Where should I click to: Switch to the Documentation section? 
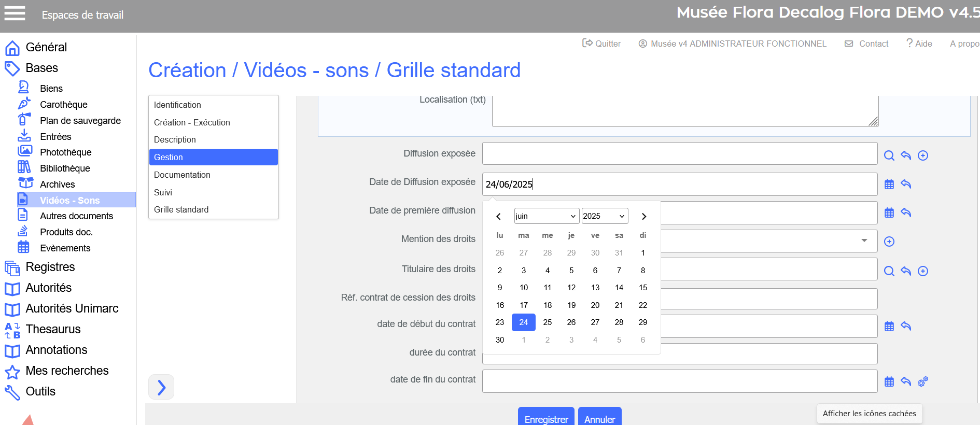[182, 175]
